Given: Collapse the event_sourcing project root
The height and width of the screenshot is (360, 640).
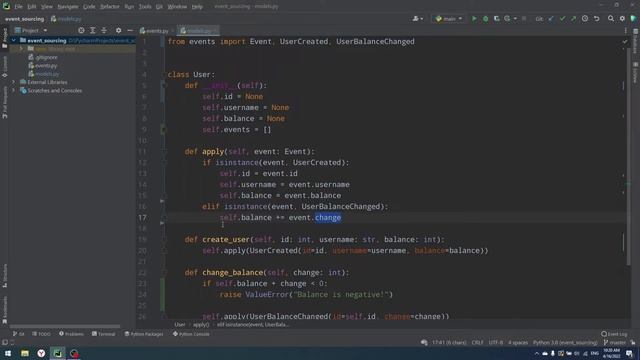Looking at the screenshot, I should pyautogui.click(x=13, y=40).
